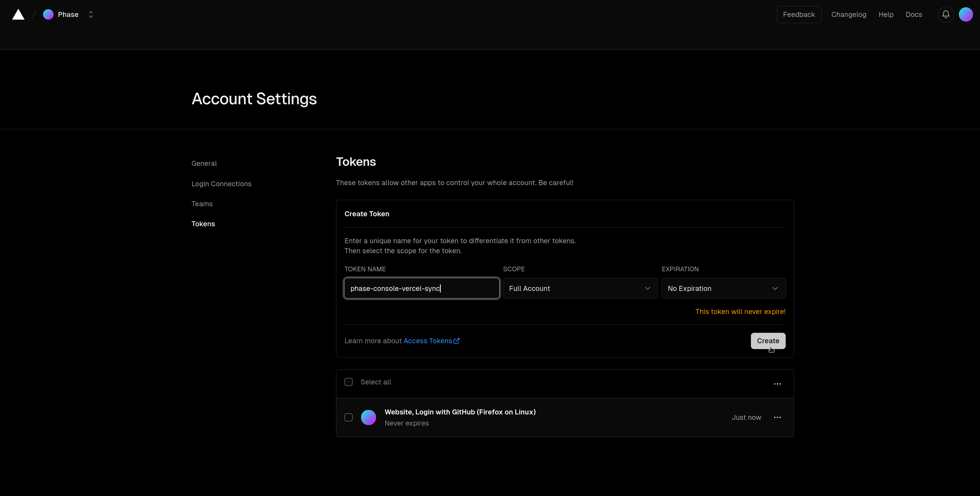Open the team switcher chevron next to Phase
This screenshot has height=496, width=980.
coord(91,14)
